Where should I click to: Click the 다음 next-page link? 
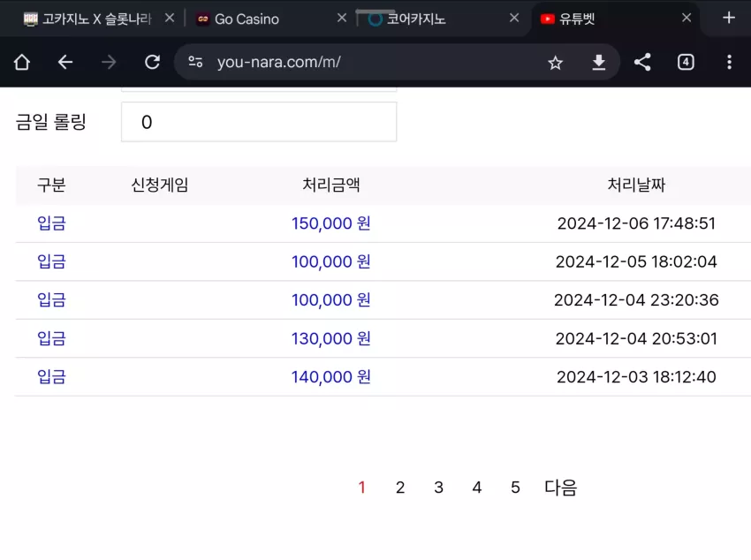[560, 488]
